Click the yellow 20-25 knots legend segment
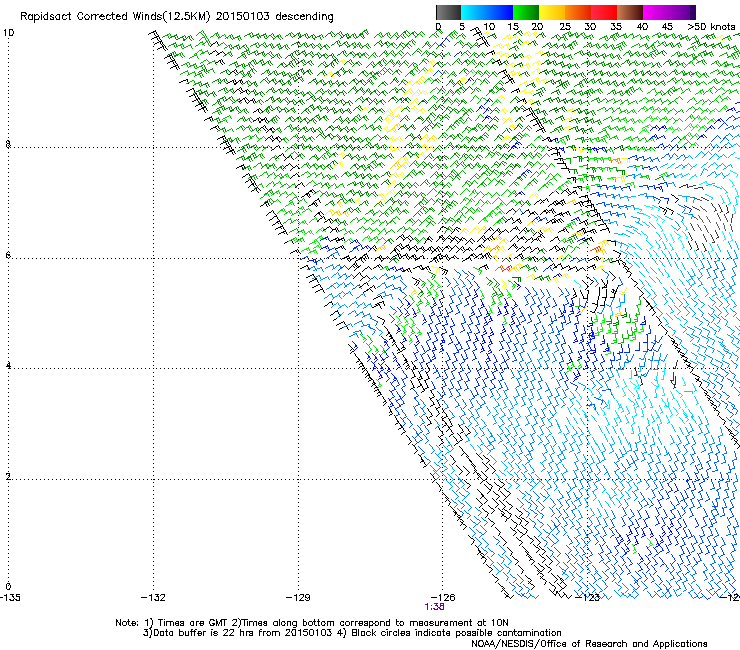This screenshot has height=650, width=740. [552, 12]
